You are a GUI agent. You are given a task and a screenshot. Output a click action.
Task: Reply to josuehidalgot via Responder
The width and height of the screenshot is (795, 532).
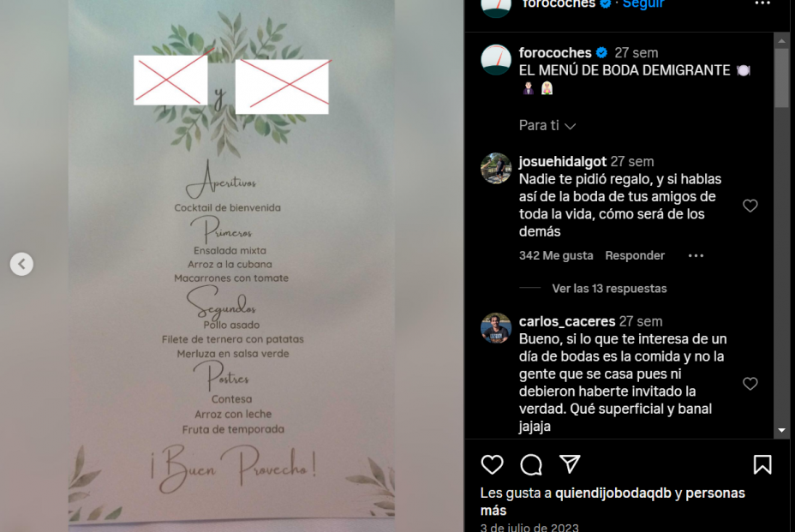(635, 255)
